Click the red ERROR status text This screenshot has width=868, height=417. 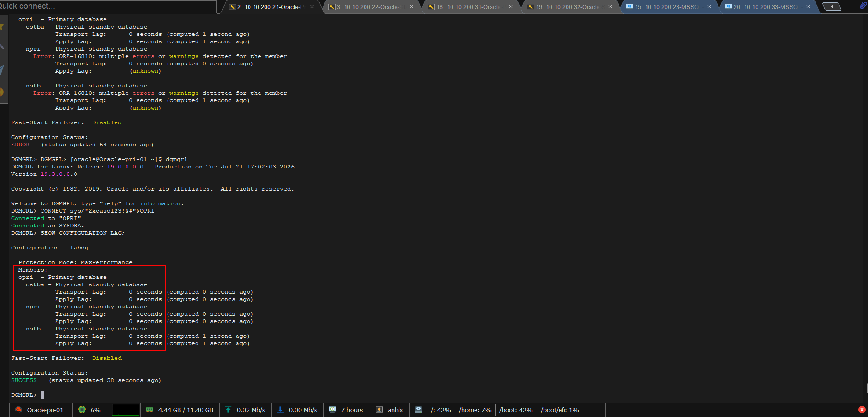tap(20, 145)
